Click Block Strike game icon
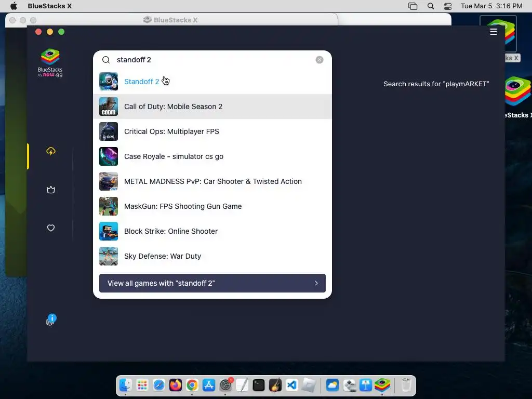Image resolution: width=532 pixels, height=399 pixels. 109,231
